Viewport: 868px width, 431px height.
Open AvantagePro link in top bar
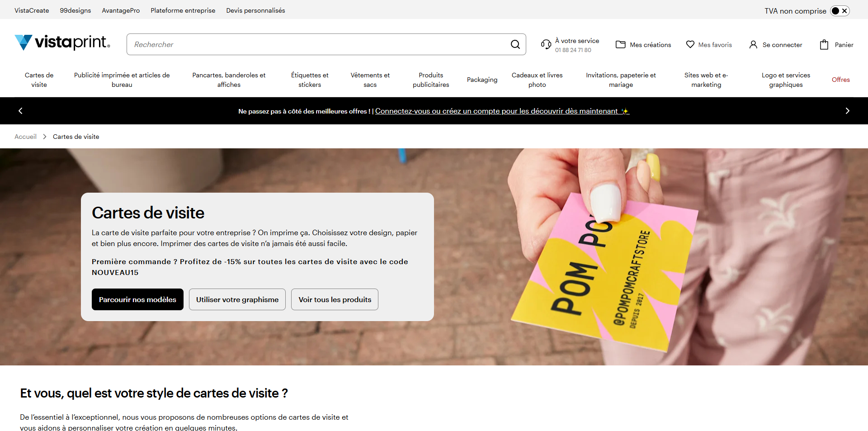coord(121,10)
